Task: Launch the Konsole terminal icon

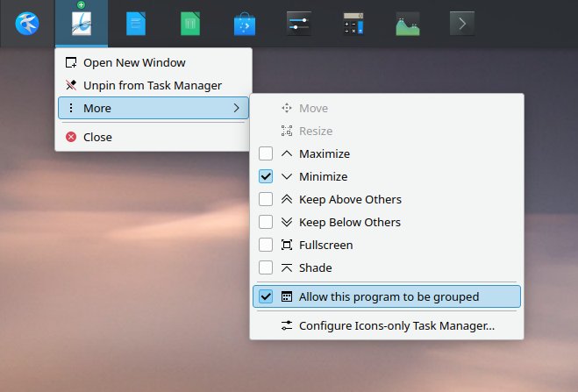Action: [x=462, y=24]
